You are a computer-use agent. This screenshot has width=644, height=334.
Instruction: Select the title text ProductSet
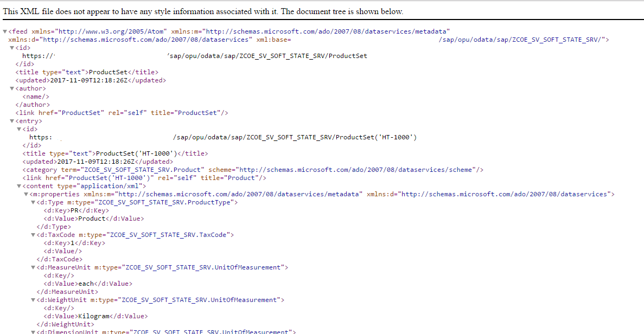109,72
